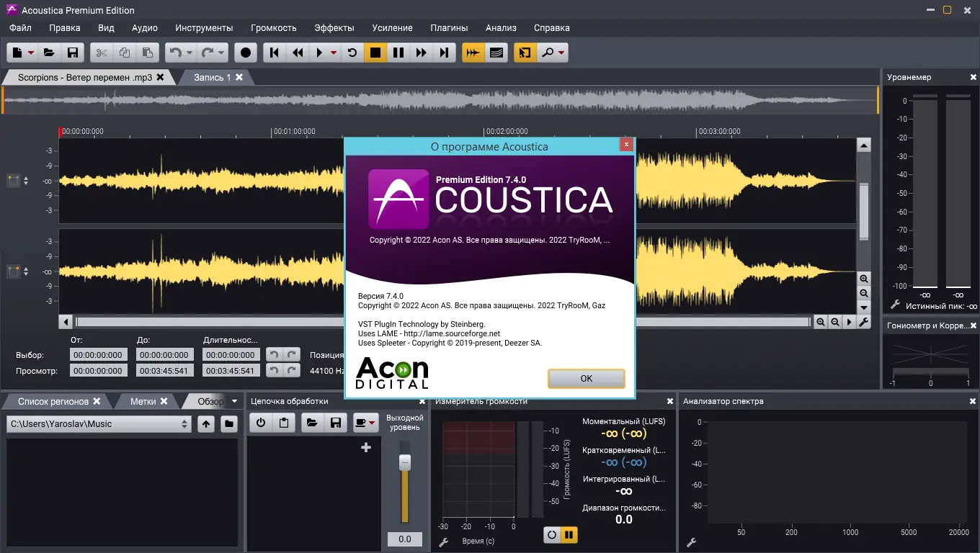980x553 pixels.
Task: Start recording with the round Record button
Action: (246, 53)
